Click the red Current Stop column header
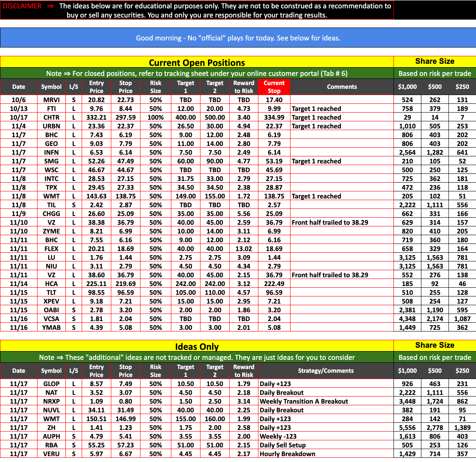Viewport: 476px width, 462px height. pyautogui.click(x=274, y=87)
